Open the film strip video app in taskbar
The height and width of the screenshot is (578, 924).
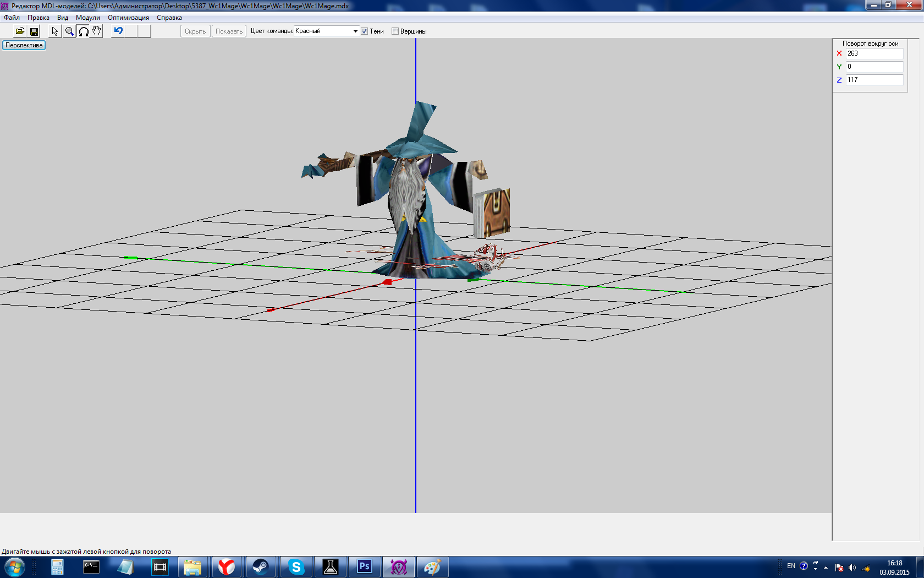click(x=159, y=567)
